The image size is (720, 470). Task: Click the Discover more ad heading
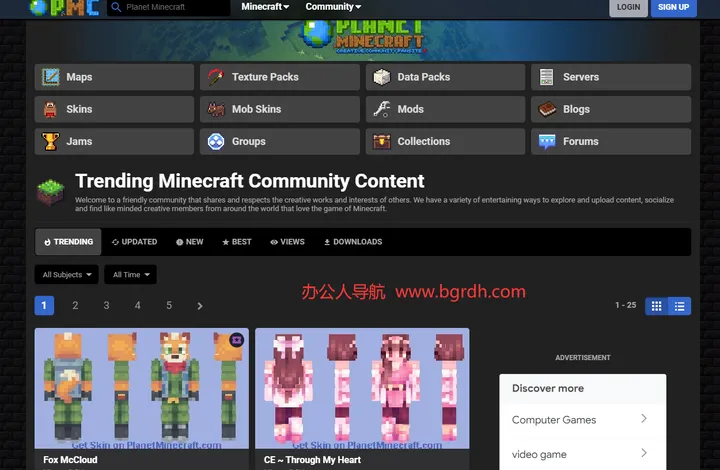548,388
